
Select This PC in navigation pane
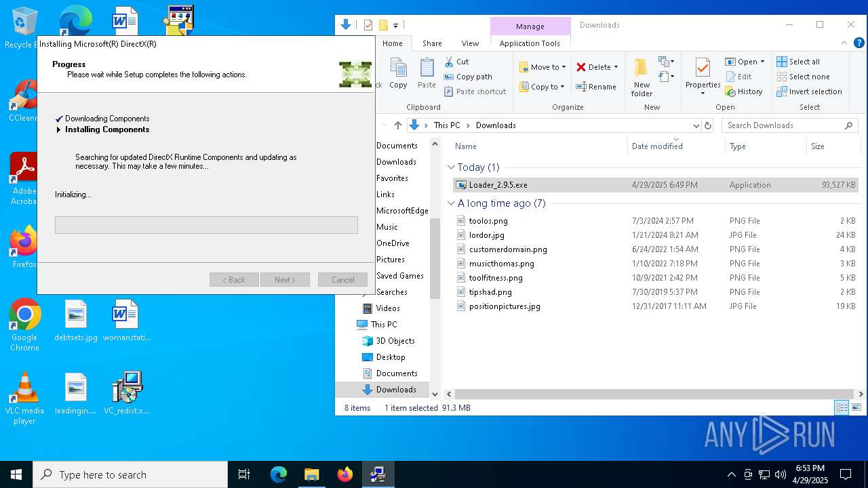(384, 325)
